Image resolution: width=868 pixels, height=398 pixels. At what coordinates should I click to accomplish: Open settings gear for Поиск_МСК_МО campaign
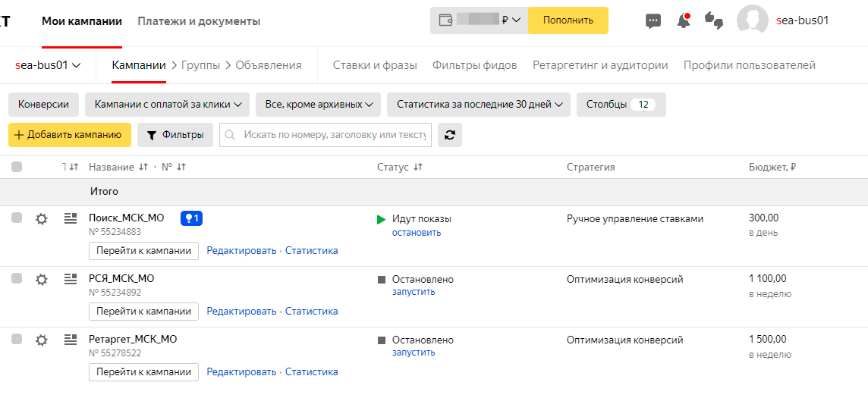[42, 219]
